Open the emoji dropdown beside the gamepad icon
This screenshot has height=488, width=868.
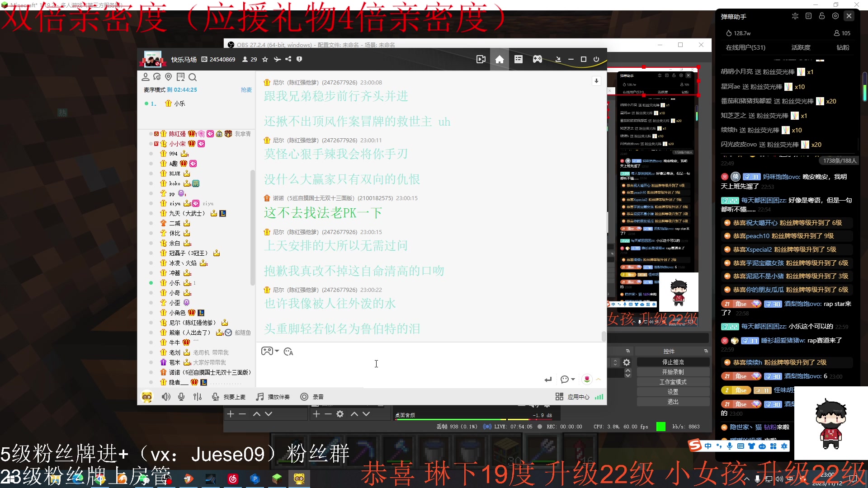(x=277, y=351)
